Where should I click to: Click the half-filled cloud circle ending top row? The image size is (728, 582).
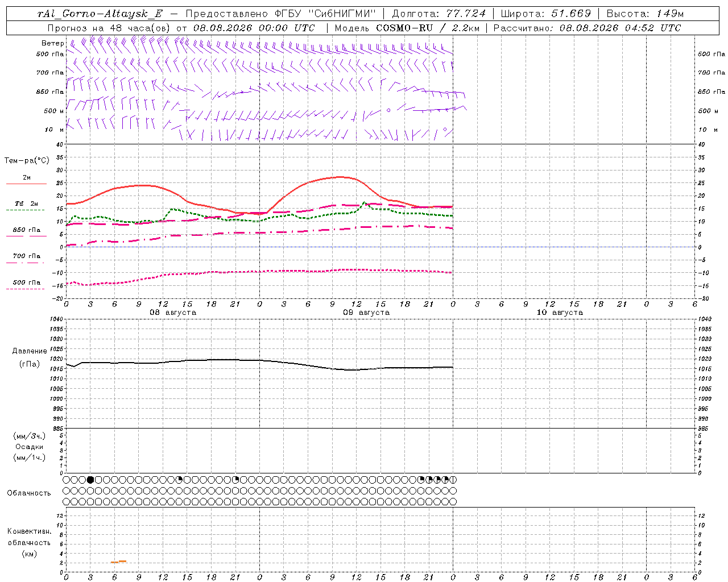pos(453,480)
